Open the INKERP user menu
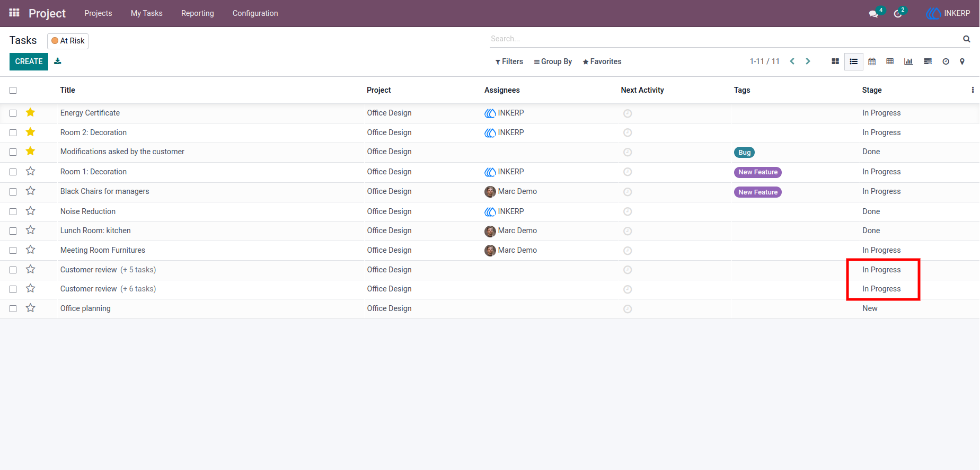 point(948,13)
